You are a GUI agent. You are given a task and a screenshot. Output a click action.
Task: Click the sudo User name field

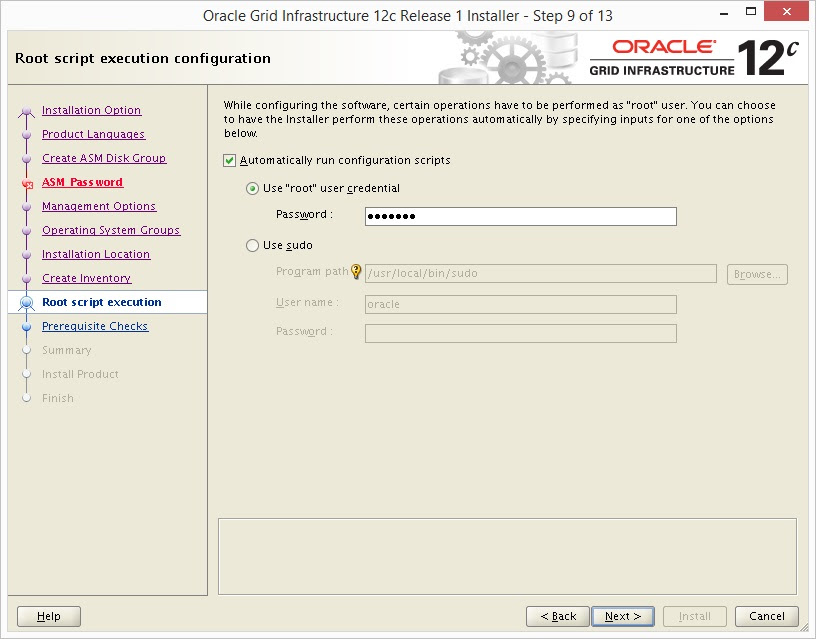(x=520, y=304)
